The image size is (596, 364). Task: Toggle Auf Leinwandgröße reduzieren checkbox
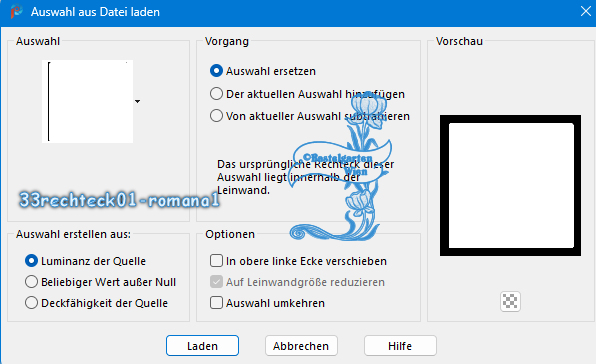(x=216, y=282)
